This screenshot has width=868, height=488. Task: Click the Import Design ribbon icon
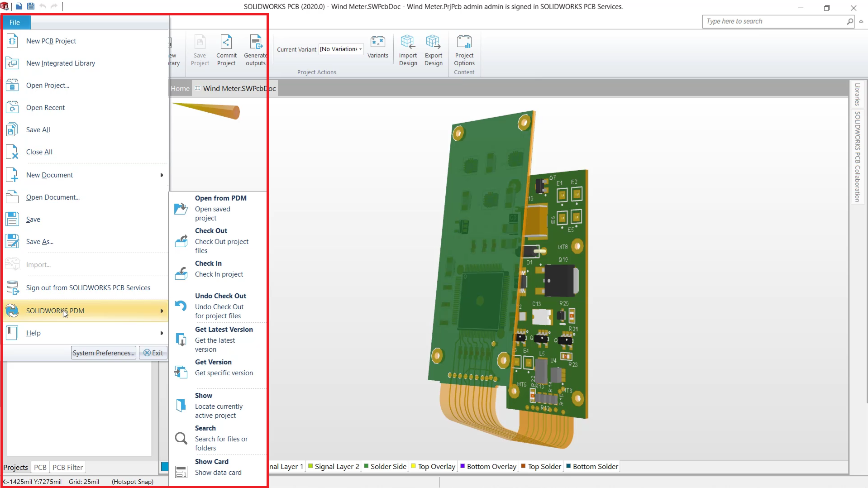[x=408, y=42]
